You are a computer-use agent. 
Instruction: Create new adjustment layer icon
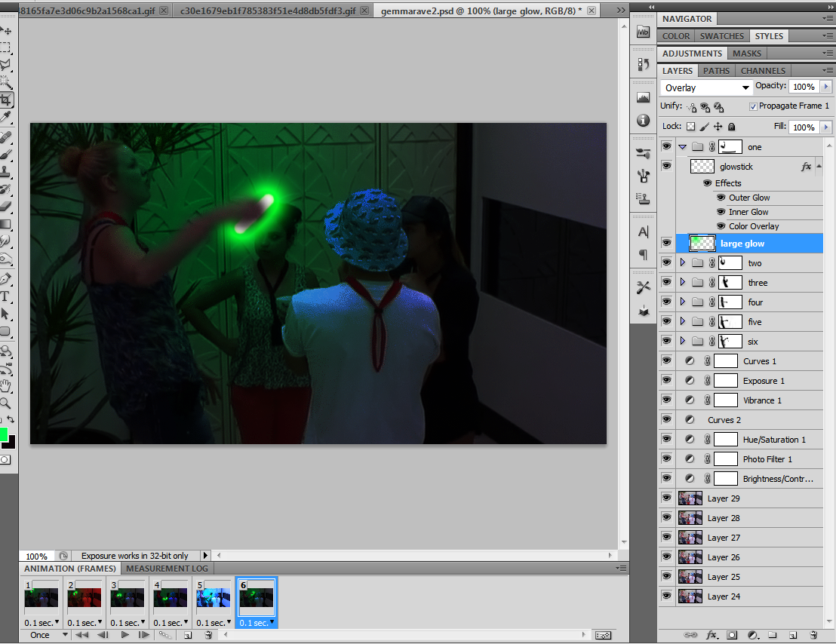click(x=752, y=635)
